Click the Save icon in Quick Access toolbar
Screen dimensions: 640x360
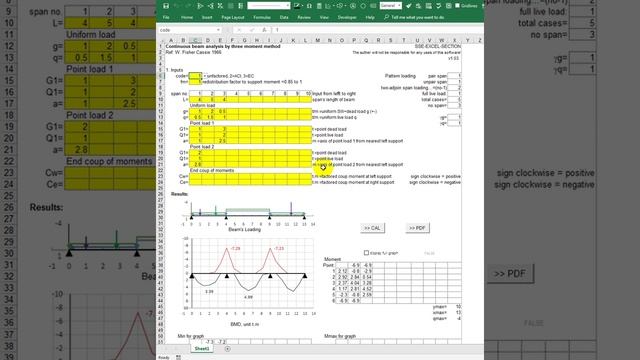pyautogui.click(x=165, y=6)
